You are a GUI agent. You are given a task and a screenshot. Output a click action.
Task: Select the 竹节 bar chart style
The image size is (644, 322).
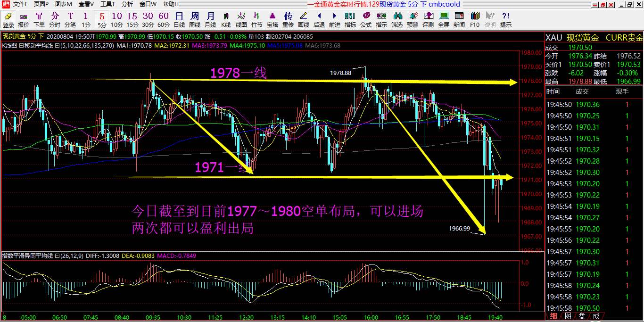click(257, 20)
